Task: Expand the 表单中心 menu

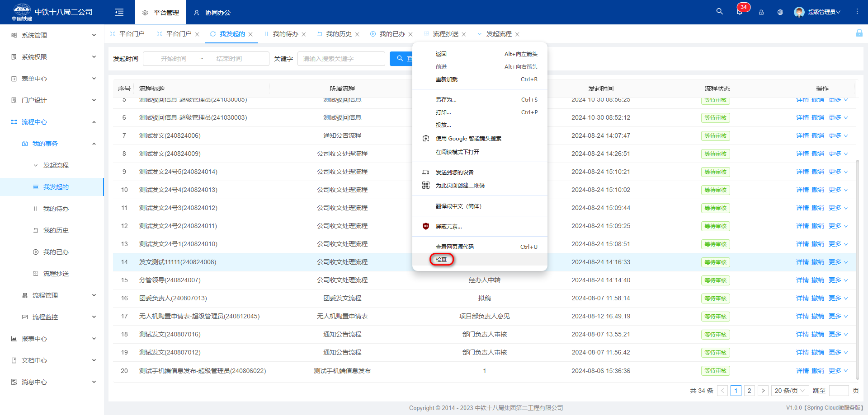Action: coord(94,79)
